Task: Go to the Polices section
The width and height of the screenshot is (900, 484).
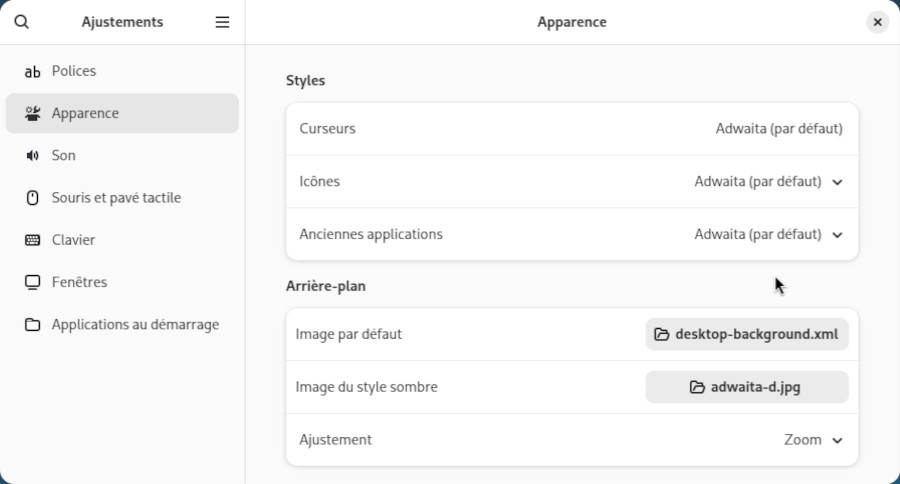Action: point(122,71)
